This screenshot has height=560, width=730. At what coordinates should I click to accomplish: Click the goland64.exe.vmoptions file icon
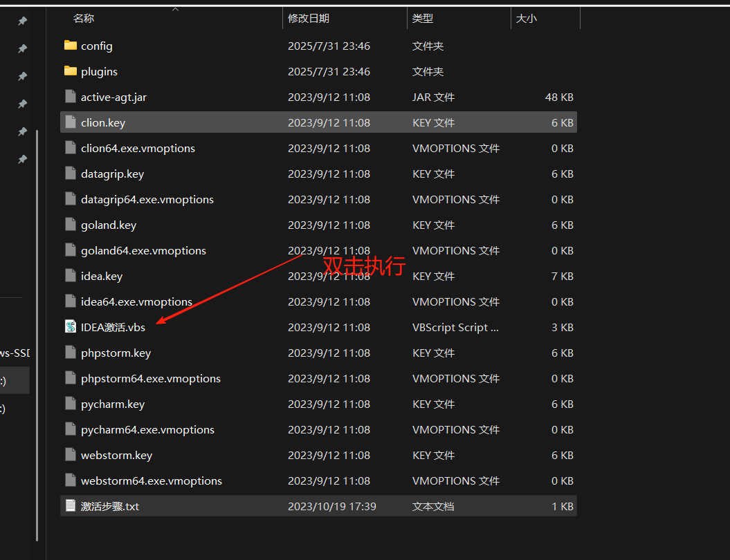71,250
